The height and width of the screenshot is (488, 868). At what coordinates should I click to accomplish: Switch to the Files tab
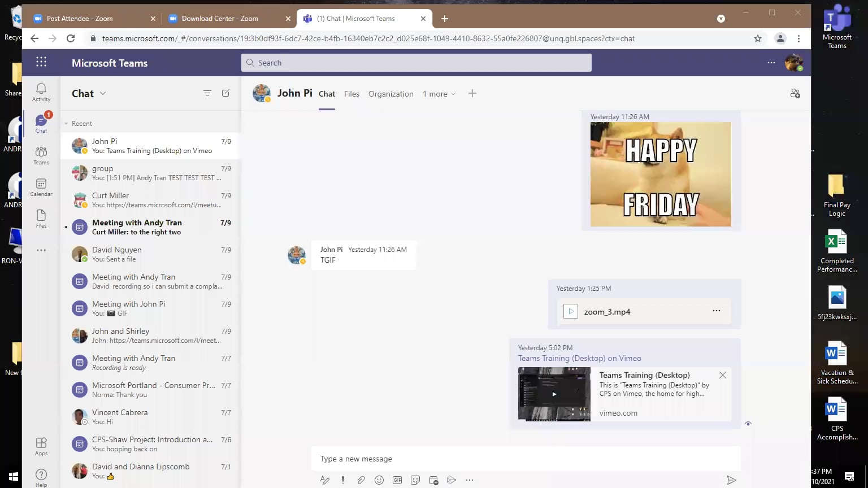(x=351, y=94)
